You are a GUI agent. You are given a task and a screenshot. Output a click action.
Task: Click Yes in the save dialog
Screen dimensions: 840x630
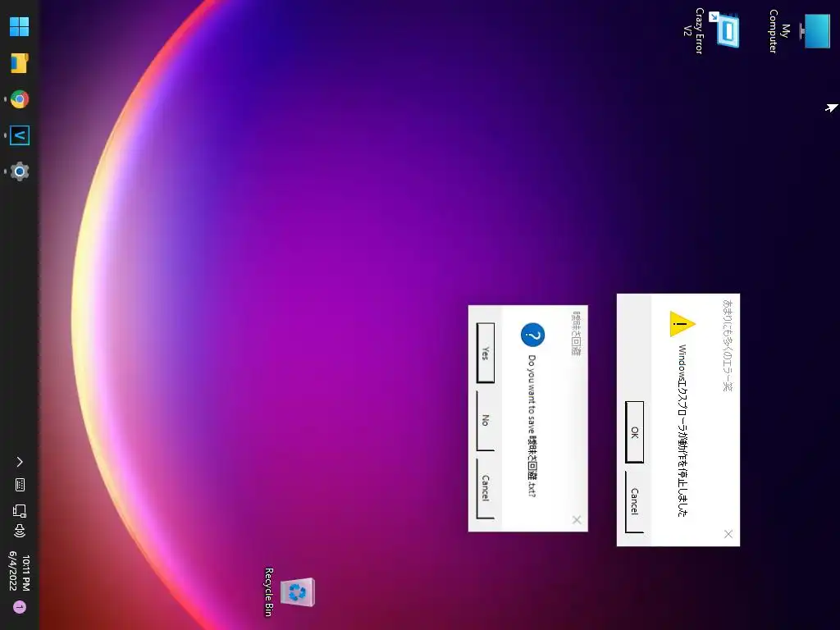coord(486,353)
